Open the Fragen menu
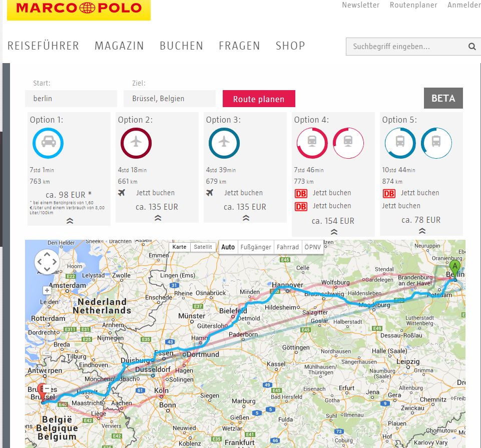Screen dimensions: 481x448 click(x=239, y=46)
